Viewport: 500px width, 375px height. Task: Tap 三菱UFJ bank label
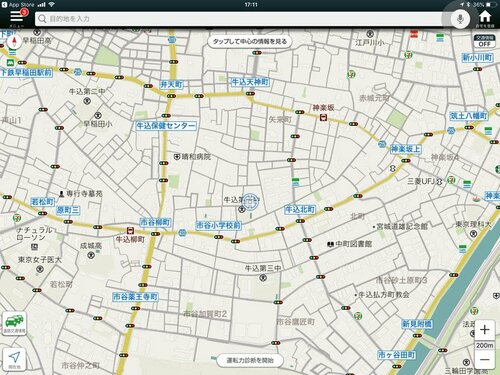coord(421,181)
